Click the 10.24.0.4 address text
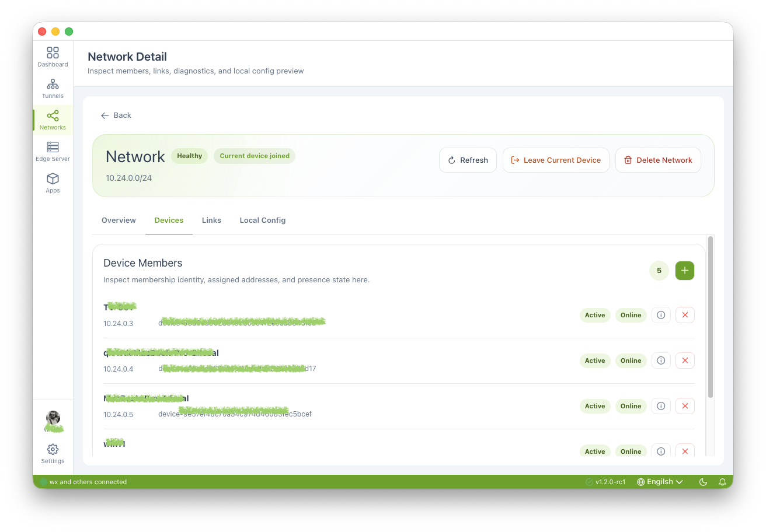The image size is (766, 532). point(119,369)
